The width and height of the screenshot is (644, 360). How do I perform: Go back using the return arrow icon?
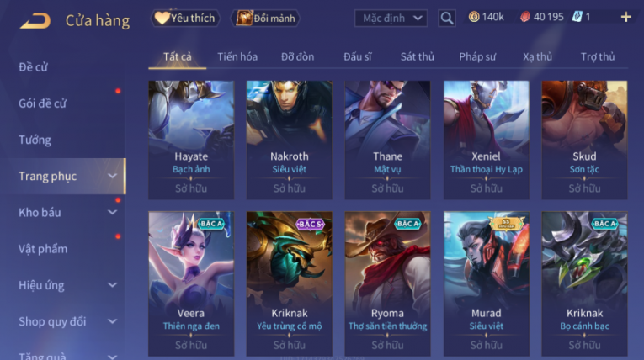tap(35, 20)
